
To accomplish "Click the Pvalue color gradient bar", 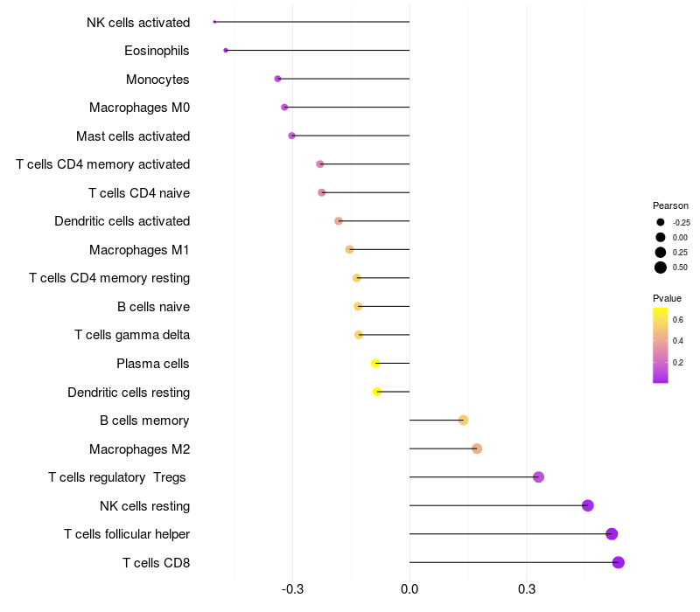I will tap(661, 345).
